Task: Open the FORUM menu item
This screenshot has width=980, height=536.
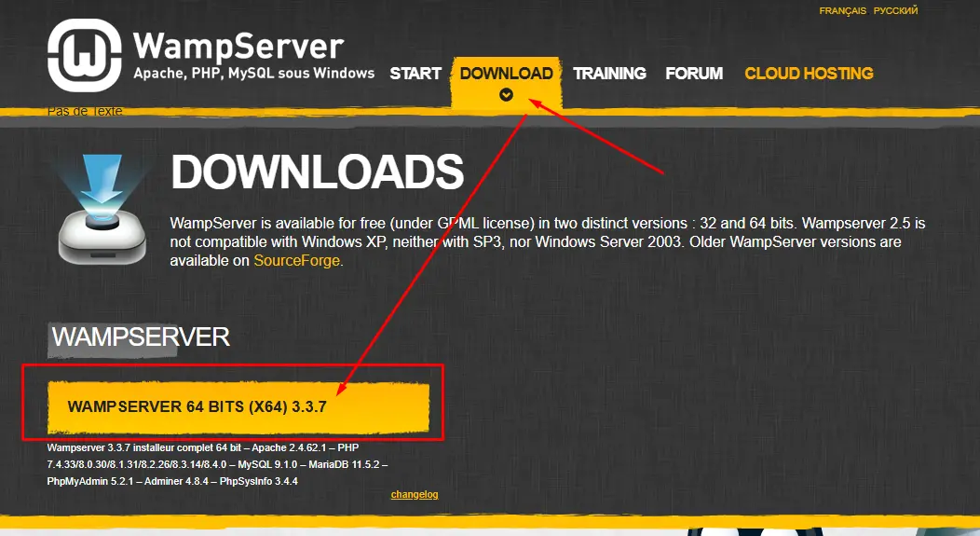Action: (x=694, y=74)
